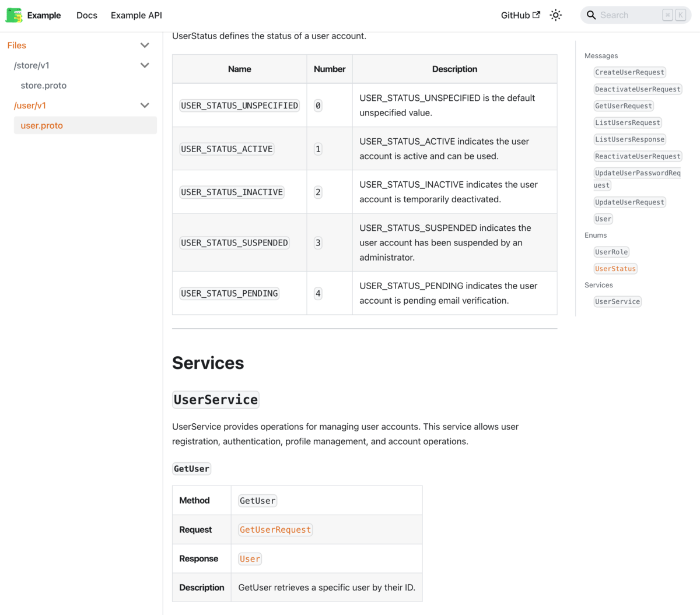The height and width of the screenshot is (615, 700).
Task: Select the Example API navigation item
Action: click(136, 15)
